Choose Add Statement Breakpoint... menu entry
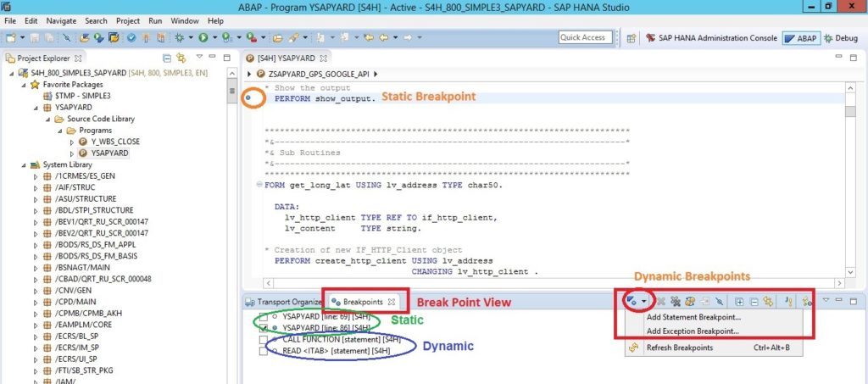Viewport: 868px width, 384px height. coord(693,318)
